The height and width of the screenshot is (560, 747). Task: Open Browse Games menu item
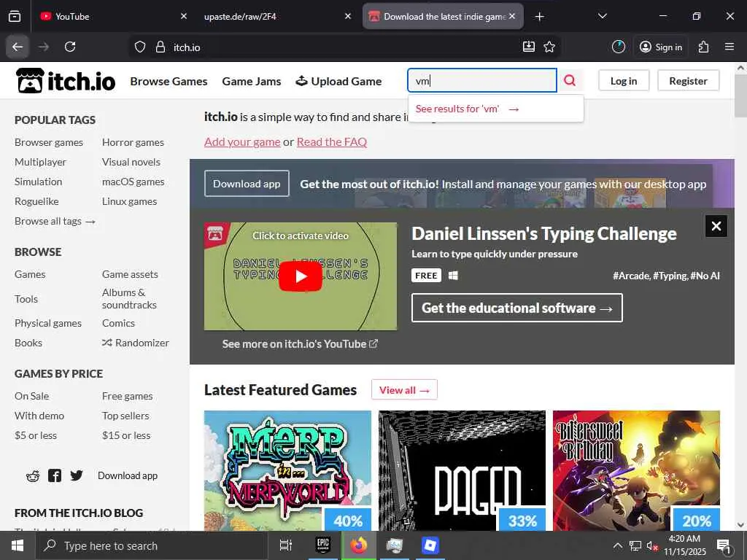click(x=169, y=82)
